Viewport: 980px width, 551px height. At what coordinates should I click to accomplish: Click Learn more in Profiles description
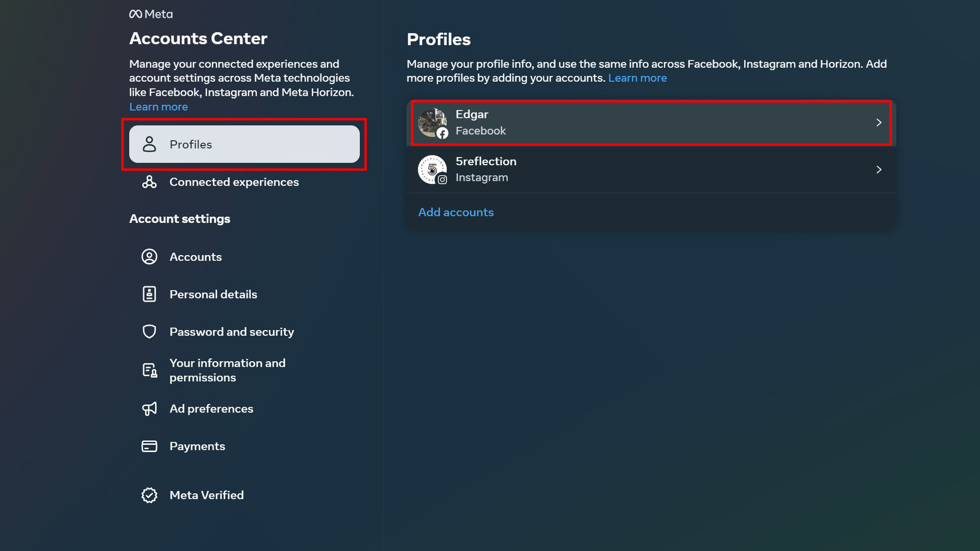pyautogui.click(x=637, y=78)
